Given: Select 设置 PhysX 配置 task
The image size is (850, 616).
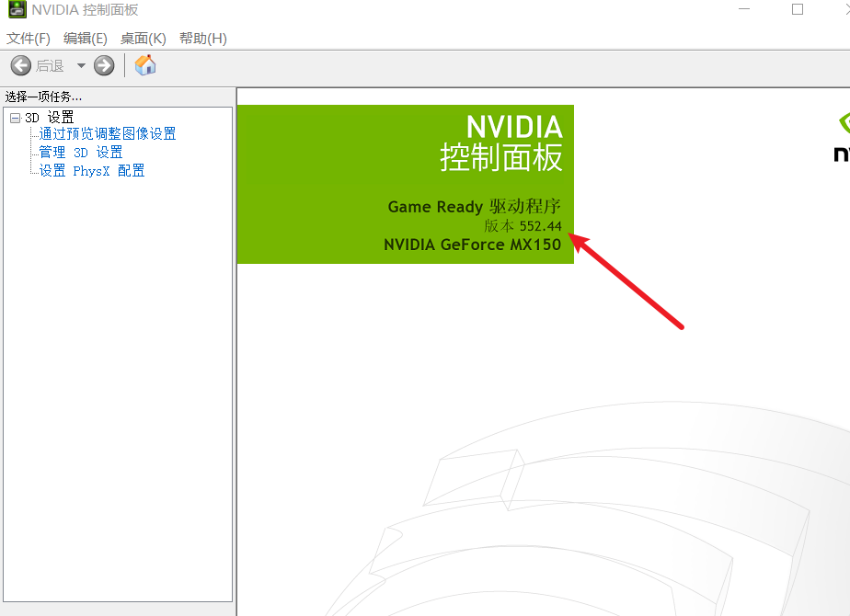Looking at the screenshot, I should pyautogui.click(x=92, y=171).
